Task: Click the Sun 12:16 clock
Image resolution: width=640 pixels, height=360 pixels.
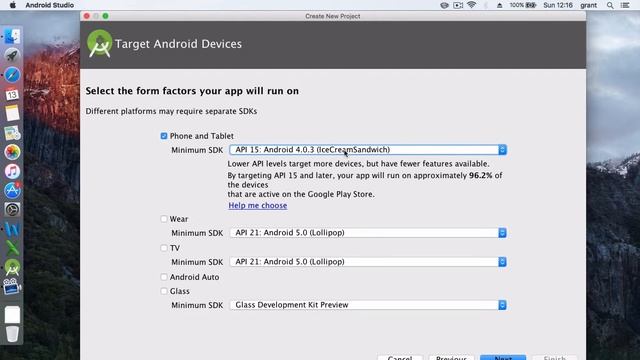Action: (x=558, y=5)
